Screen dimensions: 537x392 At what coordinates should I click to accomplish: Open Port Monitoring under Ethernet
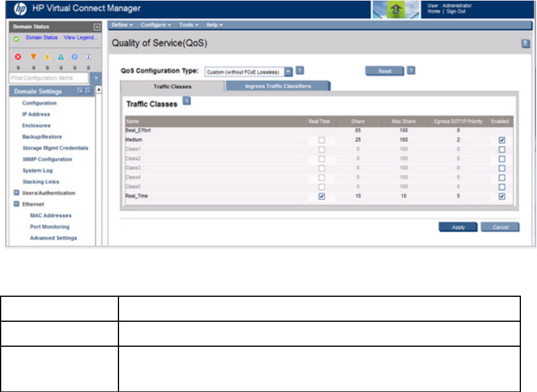49,227
